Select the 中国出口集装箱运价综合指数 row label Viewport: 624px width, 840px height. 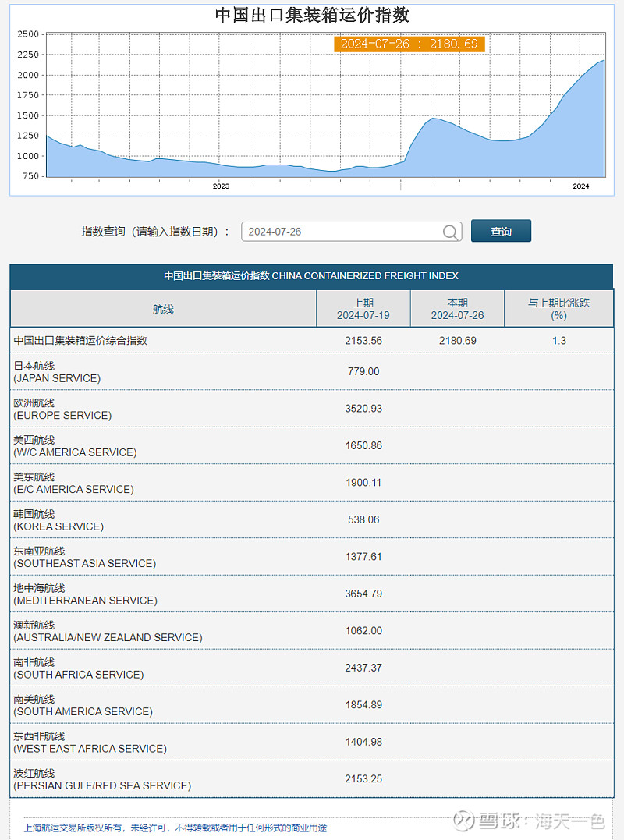80,341
